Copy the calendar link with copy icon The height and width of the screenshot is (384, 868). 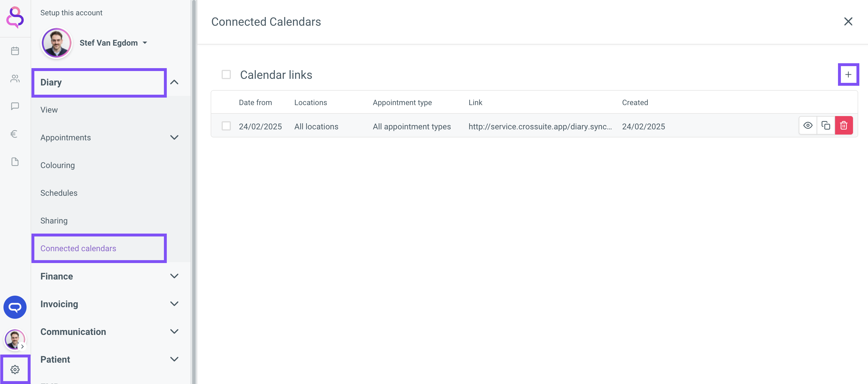click(826, 125)
